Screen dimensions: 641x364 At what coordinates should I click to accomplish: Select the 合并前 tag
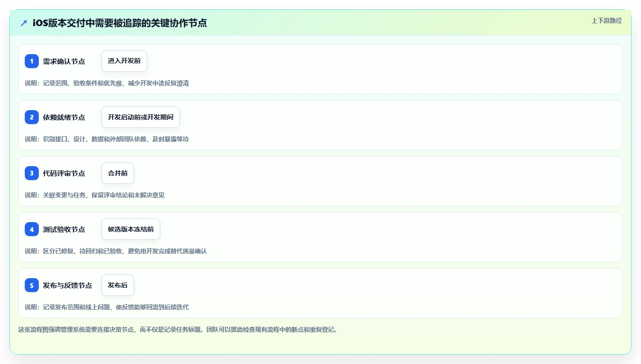pyautogui.click(x=118, y=173)
